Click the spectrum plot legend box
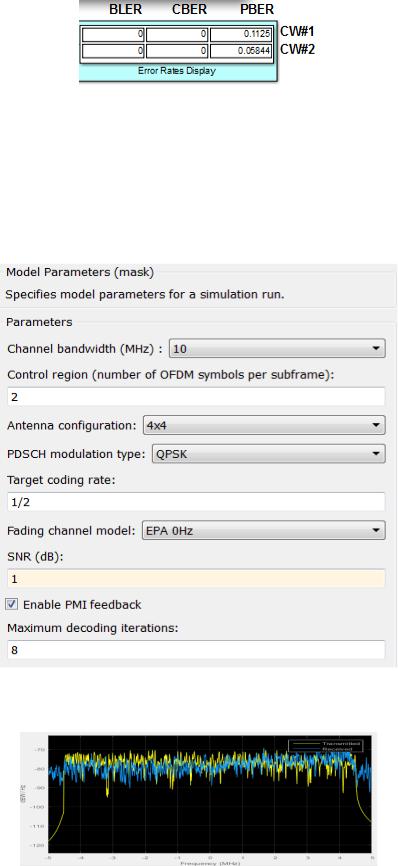This screenshot has width=398, height=866. (x=326, y=746)
